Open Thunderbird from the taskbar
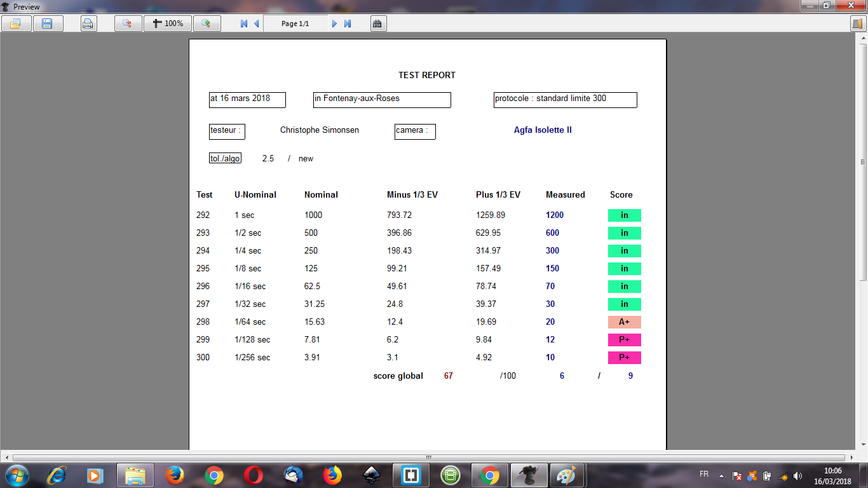This screenshot has width=868, height=488. click(293, 475)
